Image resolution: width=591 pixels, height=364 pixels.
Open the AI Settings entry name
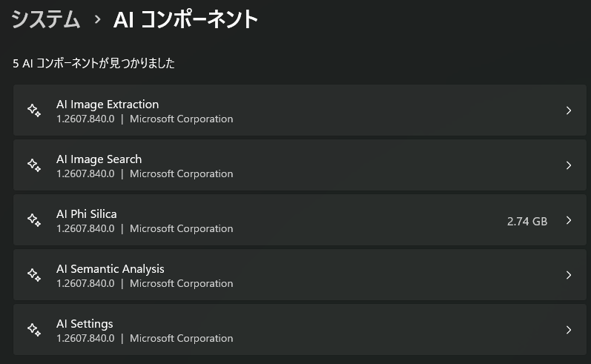(x=85, y=324)
